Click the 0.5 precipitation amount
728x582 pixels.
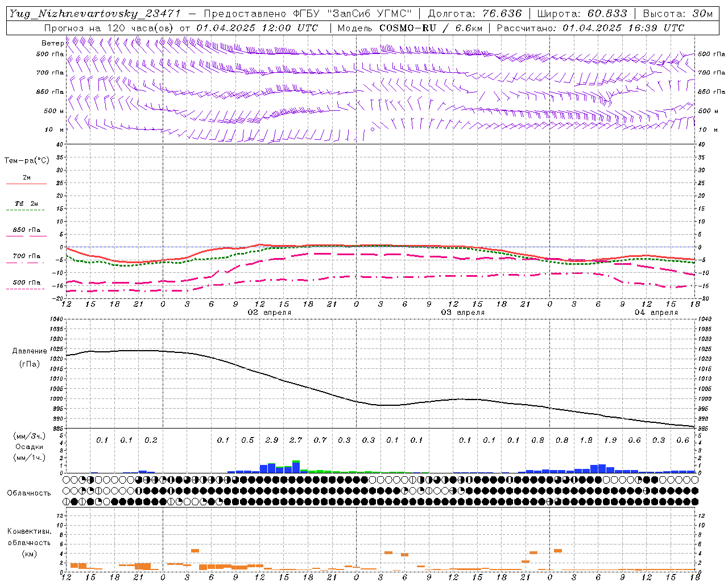coord(247,440)
